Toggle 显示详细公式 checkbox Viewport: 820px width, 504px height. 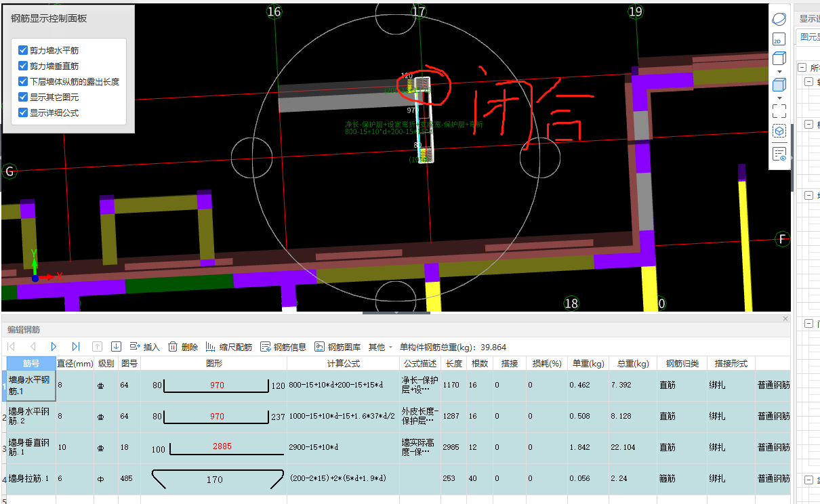(23, 112)
